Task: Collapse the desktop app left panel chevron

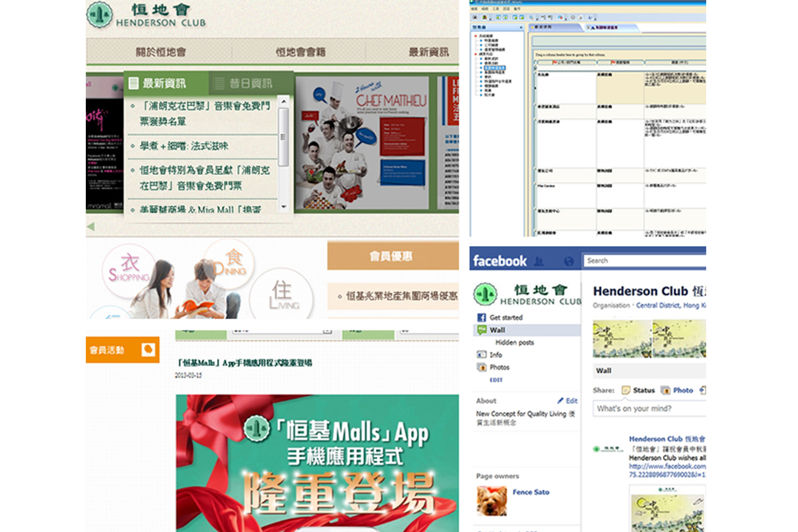Action: (x=522, y=27)
